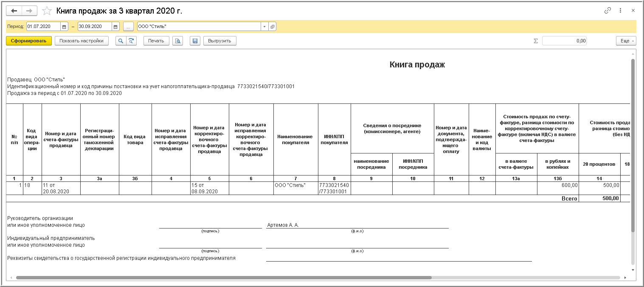Select the report title Книга продаж
Screen dimensions: 644x287
tap(417, 64)
